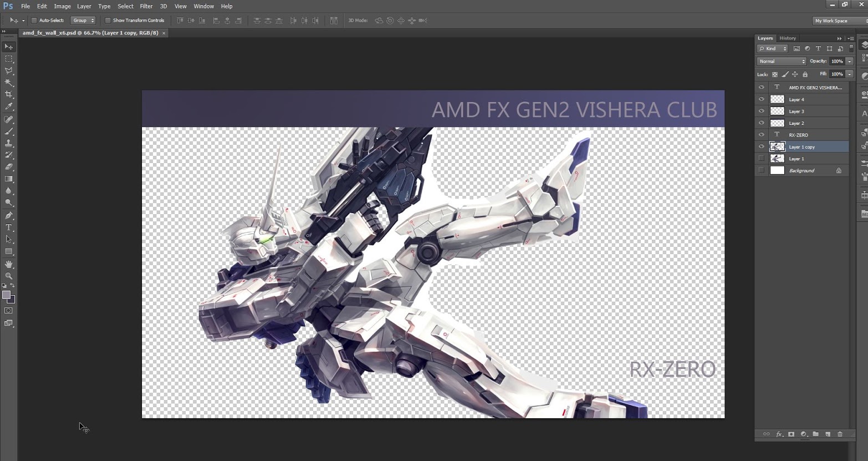868x461 pixels.
Task: Choose the Rectangle shape tool
Action: tap(9, 251)
